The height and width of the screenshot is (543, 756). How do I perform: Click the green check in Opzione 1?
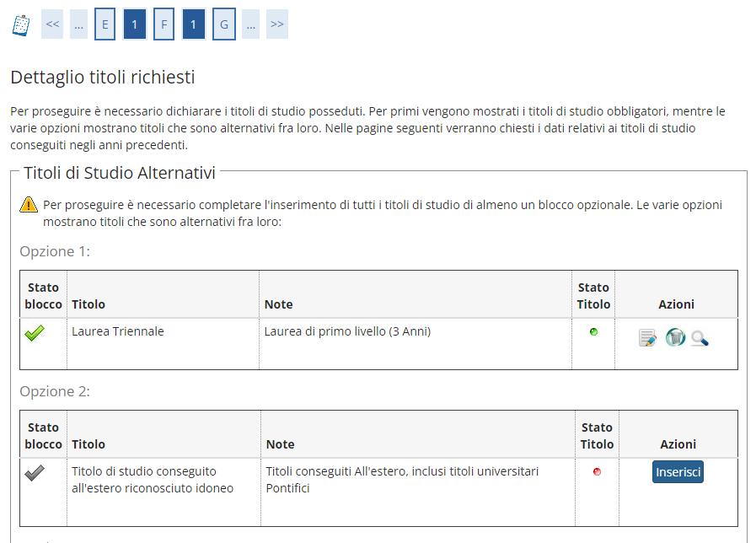click(x=35, y=333)
